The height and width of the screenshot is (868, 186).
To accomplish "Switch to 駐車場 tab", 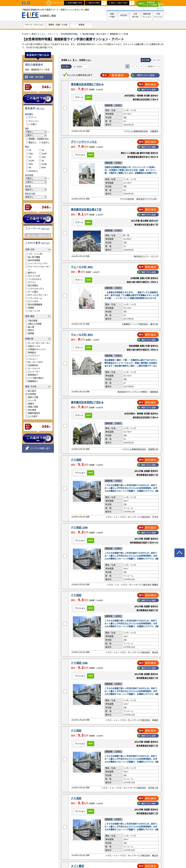I will [81, 25].
